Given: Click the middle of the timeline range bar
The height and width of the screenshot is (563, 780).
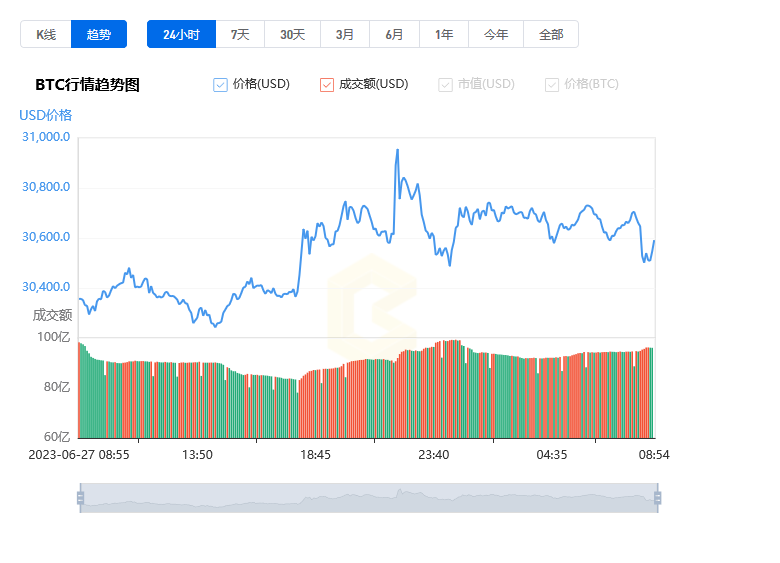Looking at the screenshot, I should pyautogui.click(x=368, y=498).
